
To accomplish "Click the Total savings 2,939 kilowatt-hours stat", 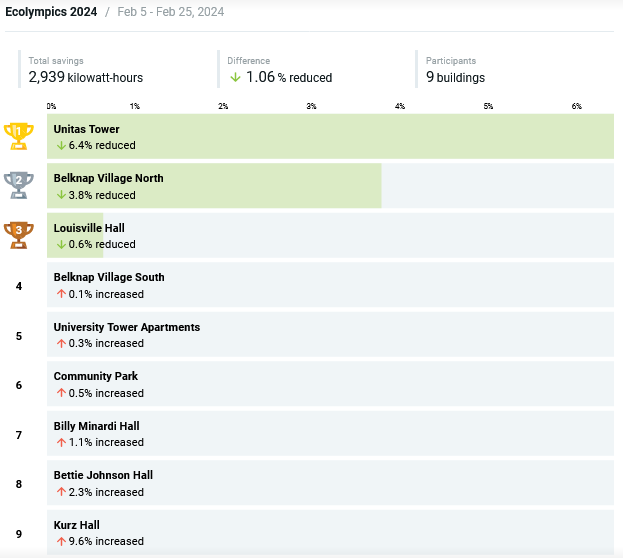I will coord(84,70).
